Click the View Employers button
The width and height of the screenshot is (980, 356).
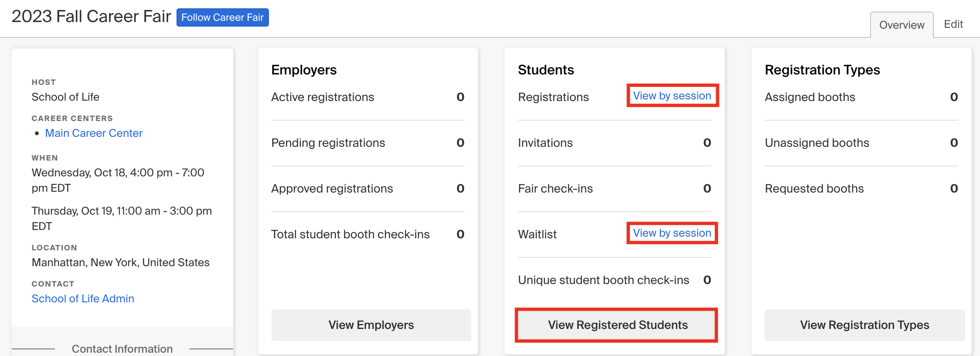[x=371, y=325]
